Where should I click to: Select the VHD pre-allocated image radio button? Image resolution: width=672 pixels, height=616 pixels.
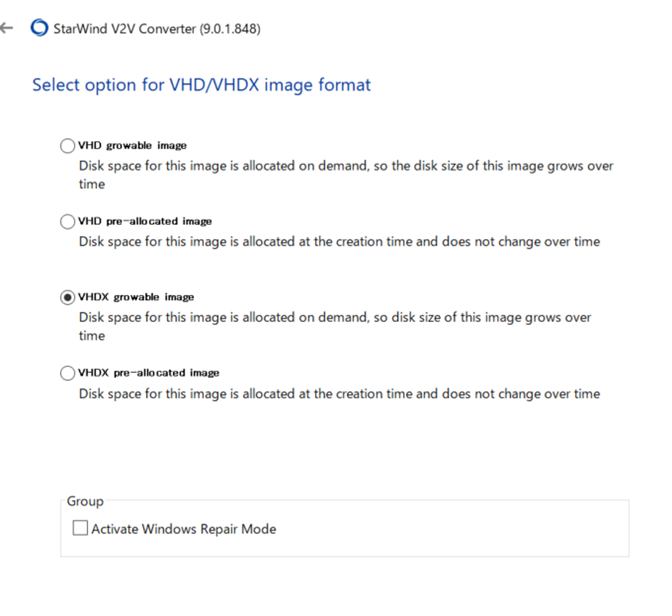click(68, 221)
